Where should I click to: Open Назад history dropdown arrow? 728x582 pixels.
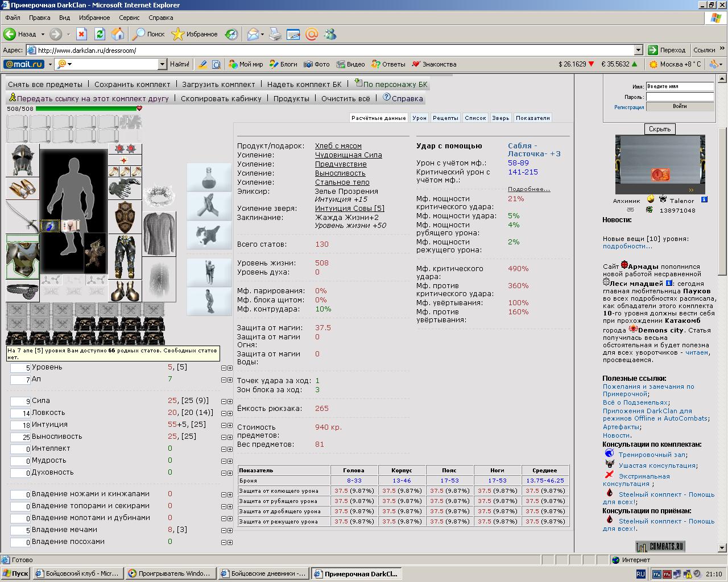43,34
